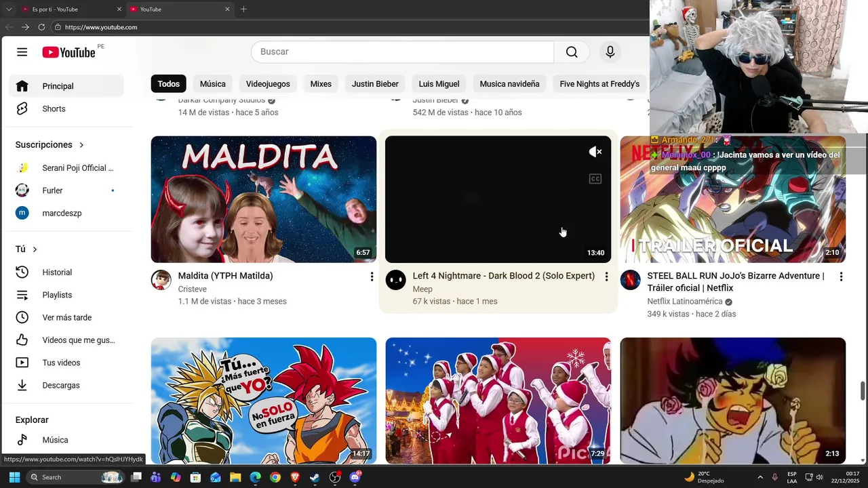Open 'Left 4 Nightmare - Dark Blood 2' title
This screenshot has height=488, width=868.
(503, 276)
